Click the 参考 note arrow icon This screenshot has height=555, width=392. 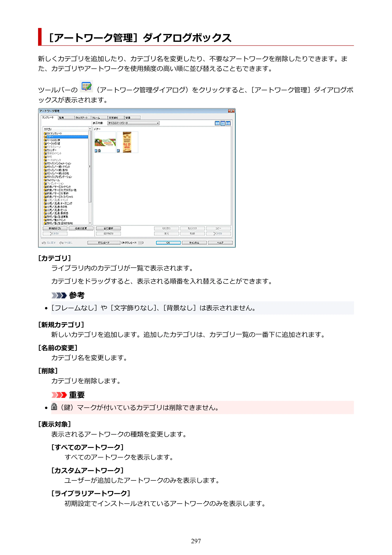click(x=59, y=295)
